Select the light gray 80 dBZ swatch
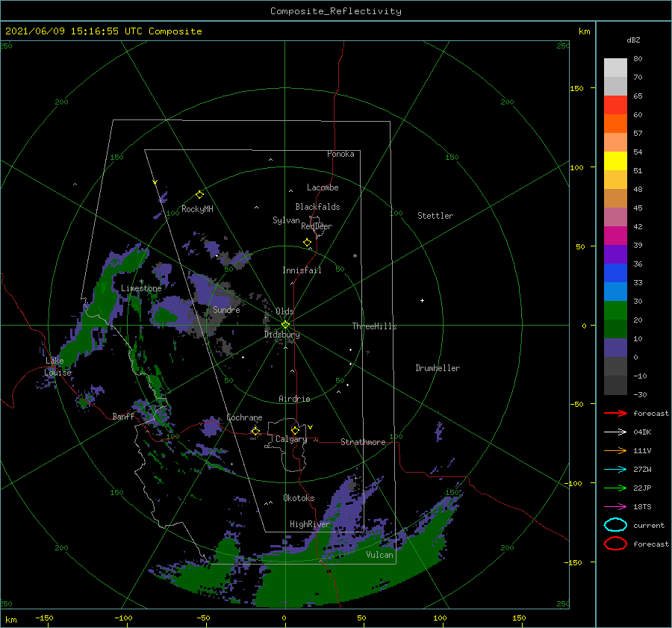This screenshot has height=628, width=672. point(615,67)
